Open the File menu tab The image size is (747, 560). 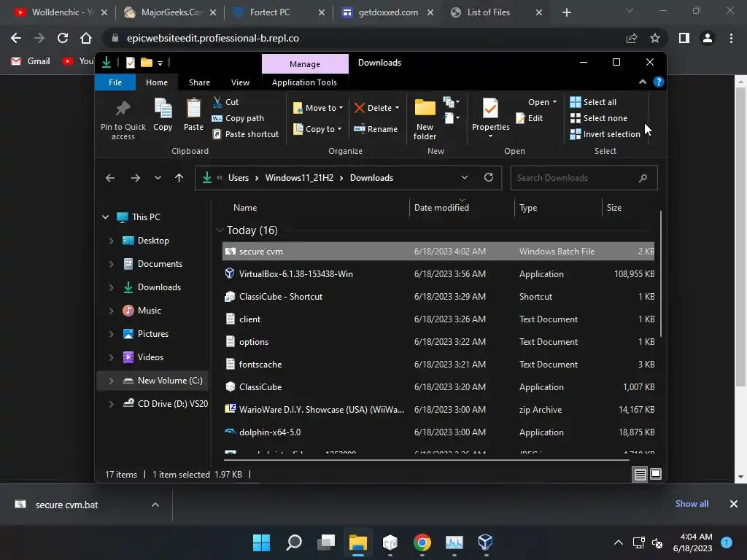[115, 82]
